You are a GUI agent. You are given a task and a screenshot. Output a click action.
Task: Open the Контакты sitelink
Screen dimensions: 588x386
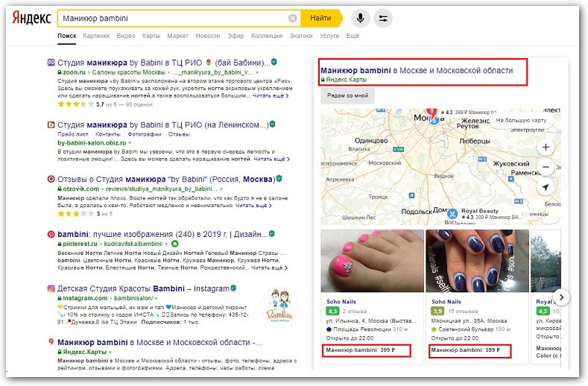click(x=107, y=134)
